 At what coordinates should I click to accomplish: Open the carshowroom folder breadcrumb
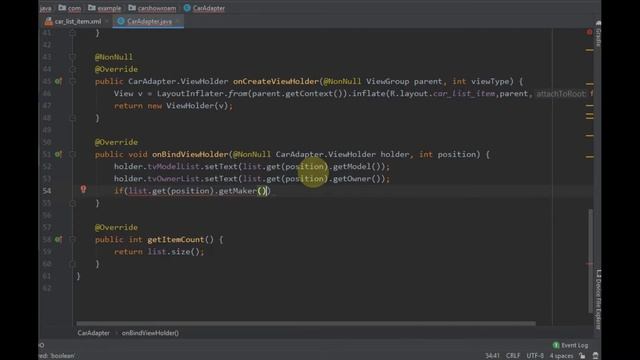[152, 8]
